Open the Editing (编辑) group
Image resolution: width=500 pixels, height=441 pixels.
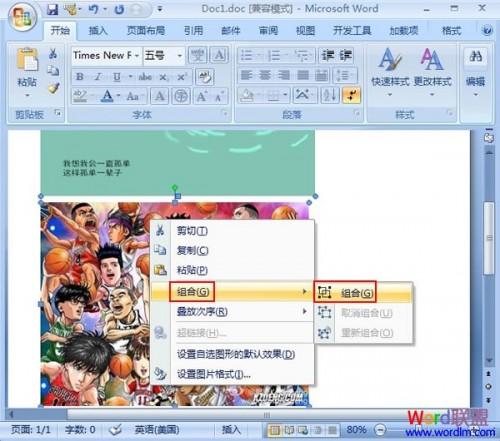tap(476, 72)
